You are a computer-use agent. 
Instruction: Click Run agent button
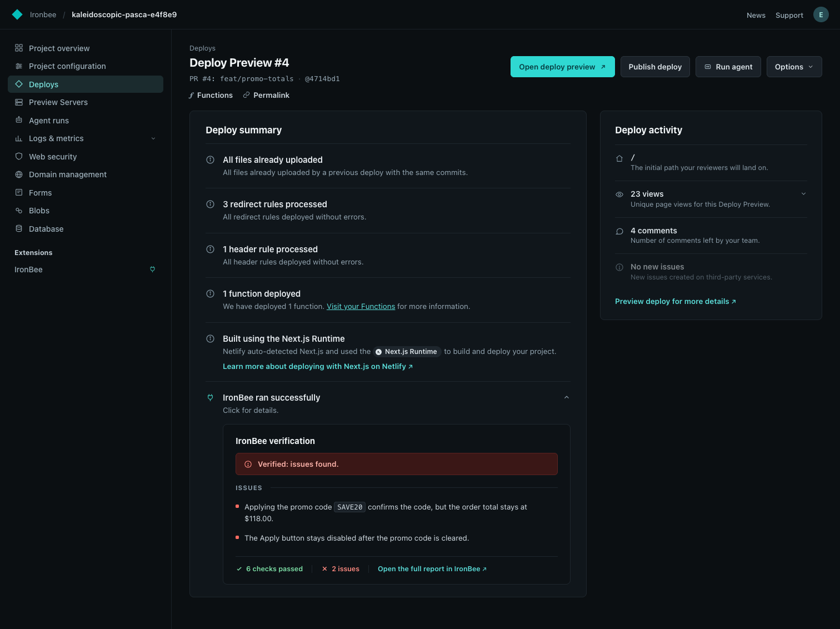[x=728, y=67]
